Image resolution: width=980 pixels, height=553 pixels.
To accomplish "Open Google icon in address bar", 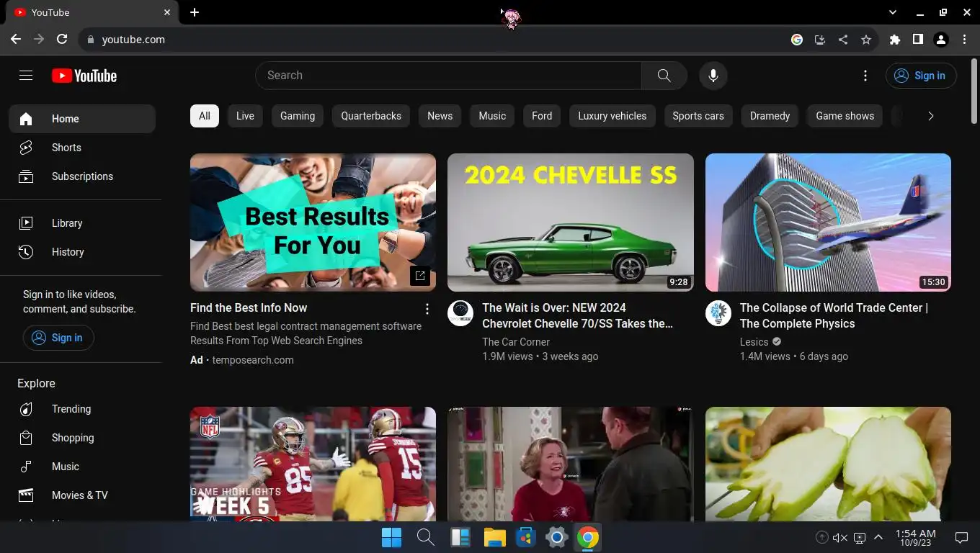I will (797, 40).
